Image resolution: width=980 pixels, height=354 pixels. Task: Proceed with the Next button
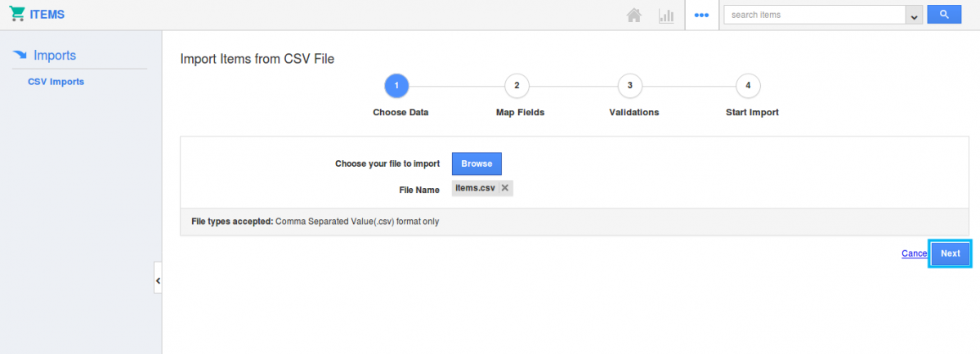[950, 253]
